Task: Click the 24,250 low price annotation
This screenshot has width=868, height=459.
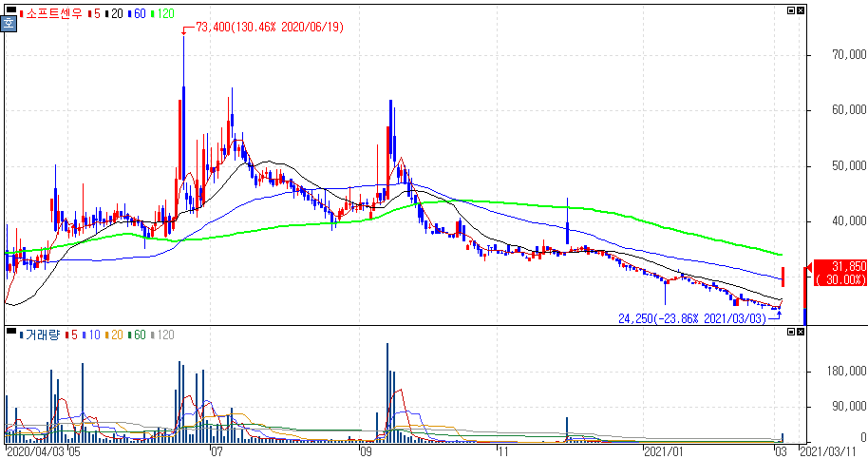Action: (x=692, y=319)
